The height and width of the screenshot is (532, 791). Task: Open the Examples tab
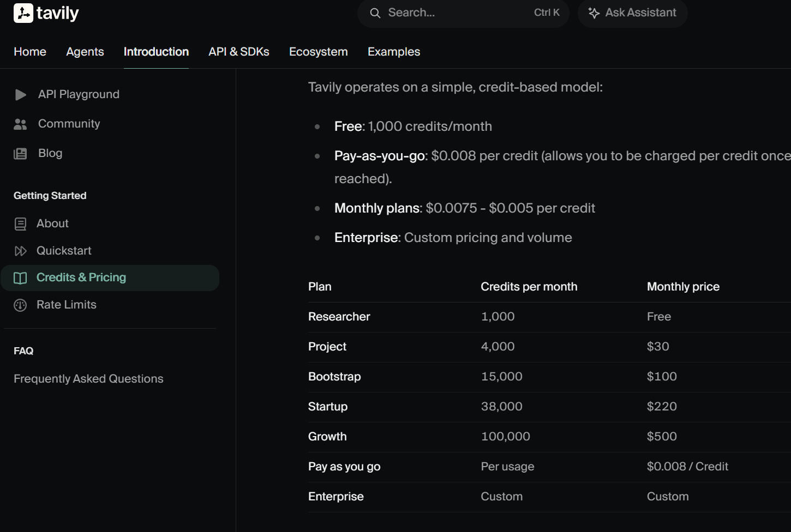point(394,52)
